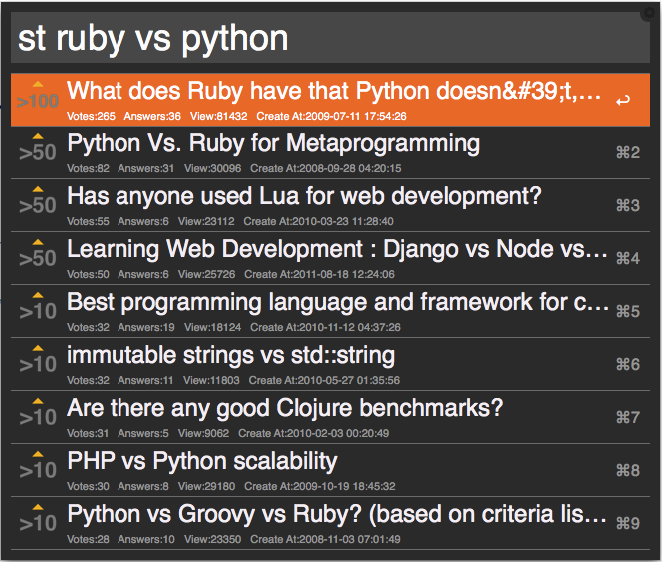Click the >50 vote icon beside Django vs Node result
The width and height of the screenshot is (662, 562).
point(38,254)
